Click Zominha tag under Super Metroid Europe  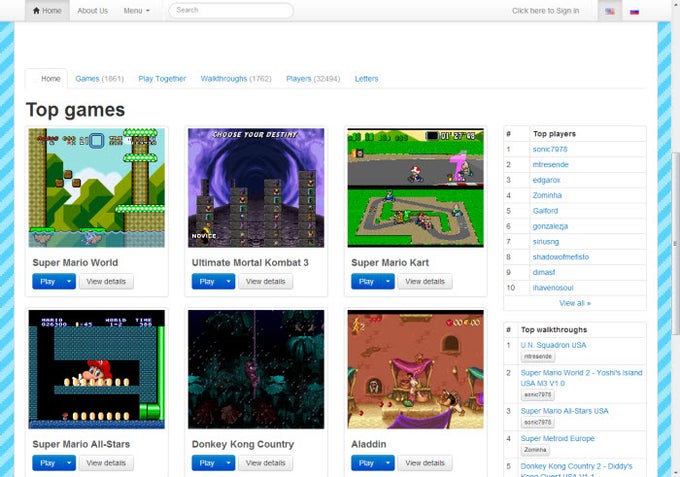pos(535,450)
